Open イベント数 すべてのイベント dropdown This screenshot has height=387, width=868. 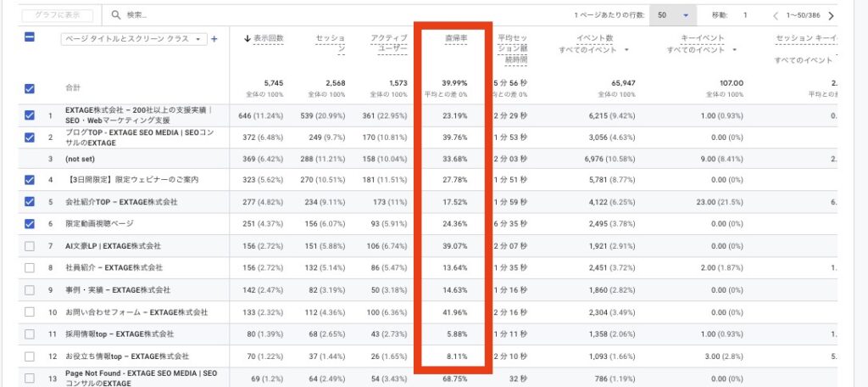click(594, 50)
